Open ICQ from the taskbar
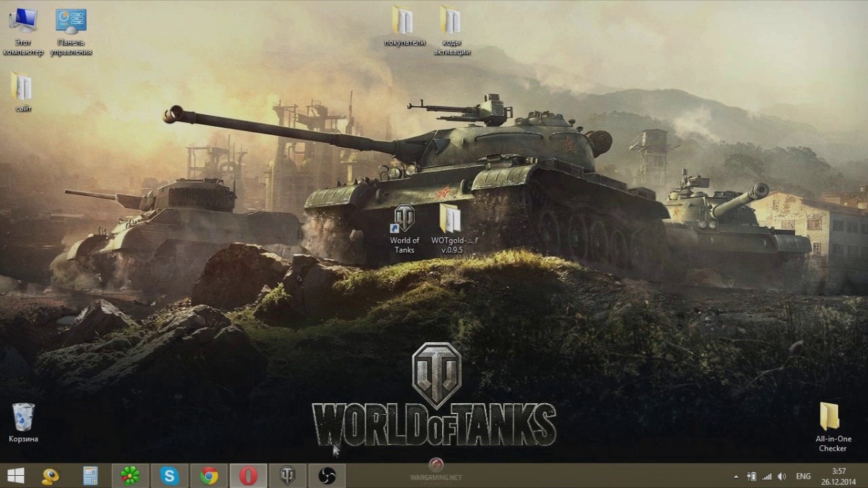Image resolution: width=868 pixels, height=488 pixels. [x=130, y=476]
